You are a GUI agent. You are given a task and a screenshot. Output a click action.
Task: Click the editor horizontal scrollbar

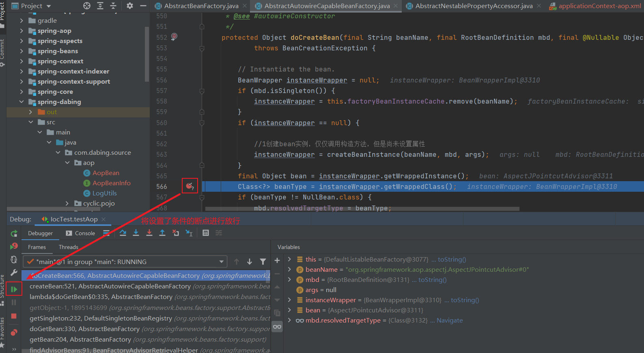pyautogui.click(x=362, y=209)
